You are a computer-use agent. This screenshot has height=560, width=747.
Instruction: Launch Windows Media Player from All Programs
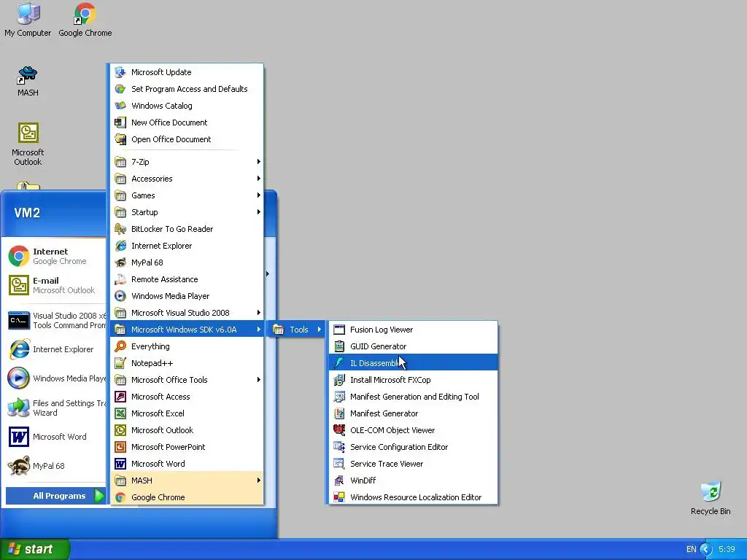coord(187,296)
